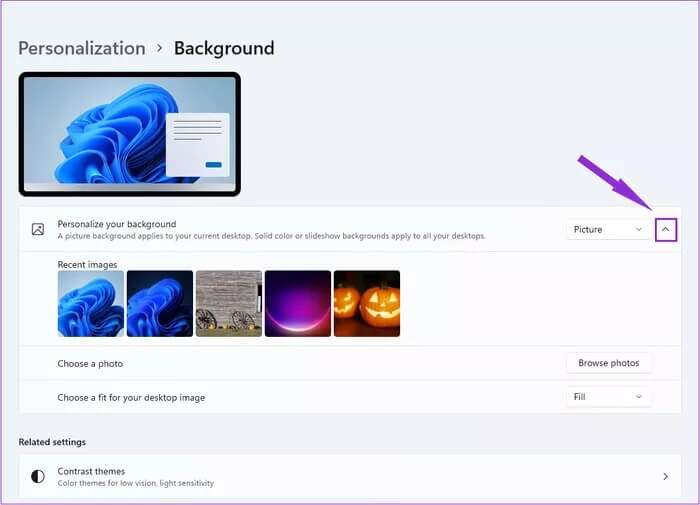This screenshot has height=505, width=700.
Task: Click the Contrast themes chevron arrow
Action: (x=666, y=476)
